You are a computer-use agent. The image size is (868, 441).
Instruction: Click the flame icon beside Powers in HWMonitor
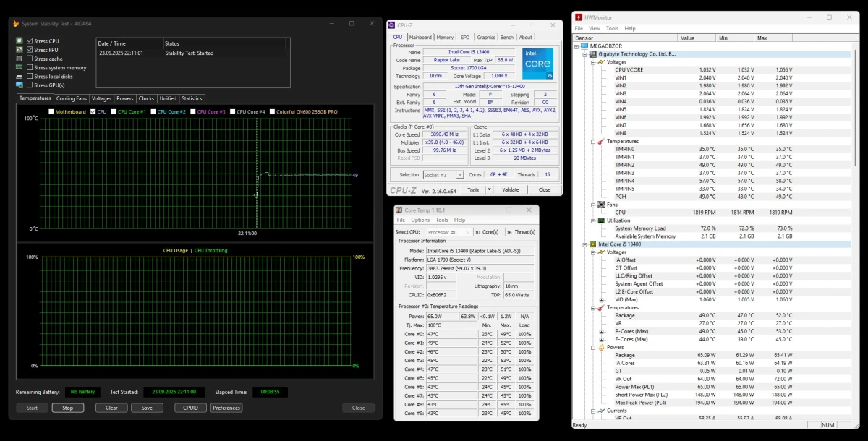600,348
